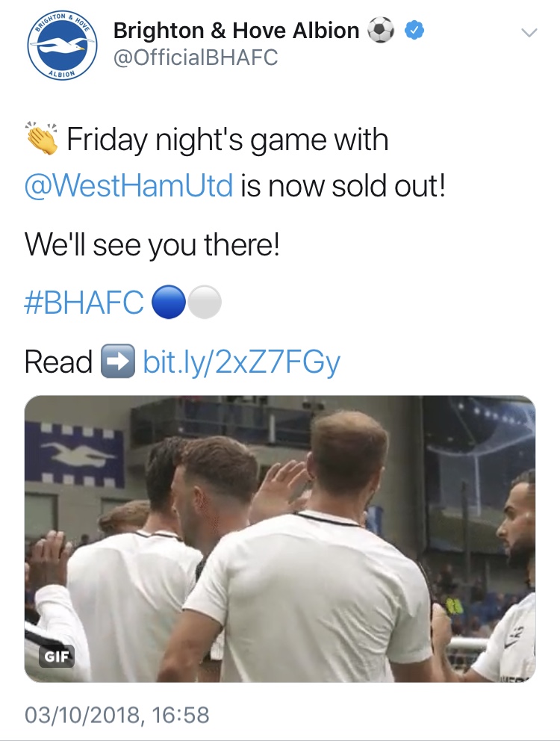The width and height of the screenshot is (560, 744).
Task: Open the Brighton & Hove Albion profile avatar
Action: pyautogui.click(x=62, y=45)
